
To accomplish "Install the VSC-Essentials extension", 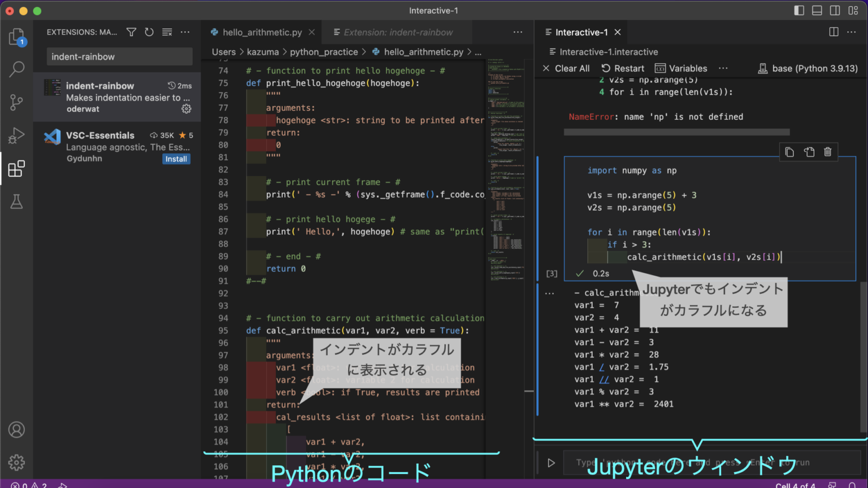I will [176, 159].
